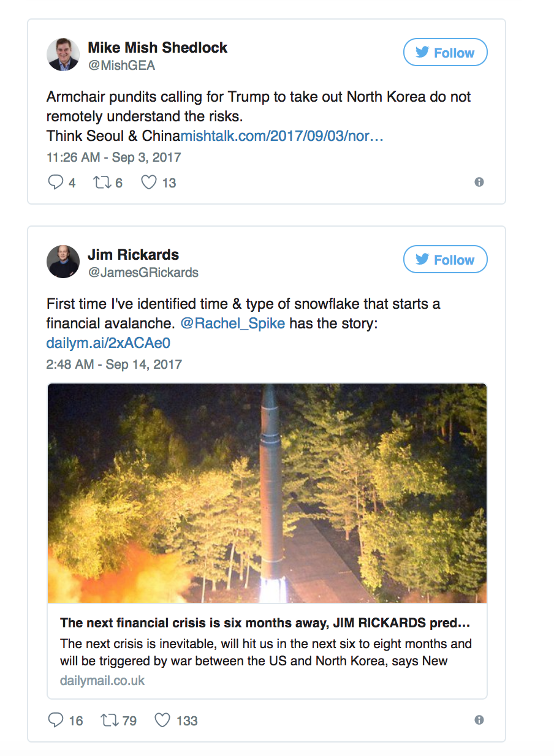Visit the @Rachel_Spike mention
Image resolution: width=554 pixels, height=756 pixels.
coord(233,323)
